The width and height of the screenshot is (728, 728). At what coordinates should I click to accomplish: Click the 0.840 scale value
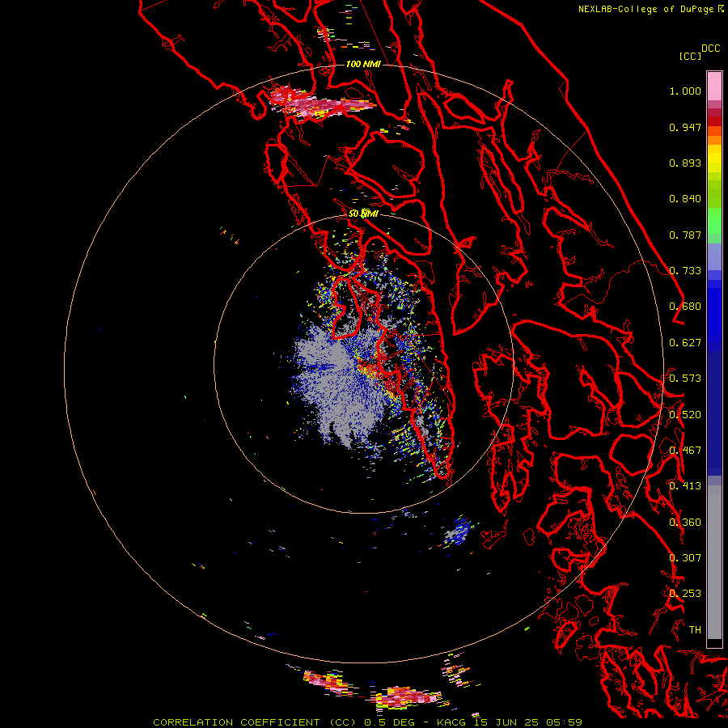[x=685, y=199]
